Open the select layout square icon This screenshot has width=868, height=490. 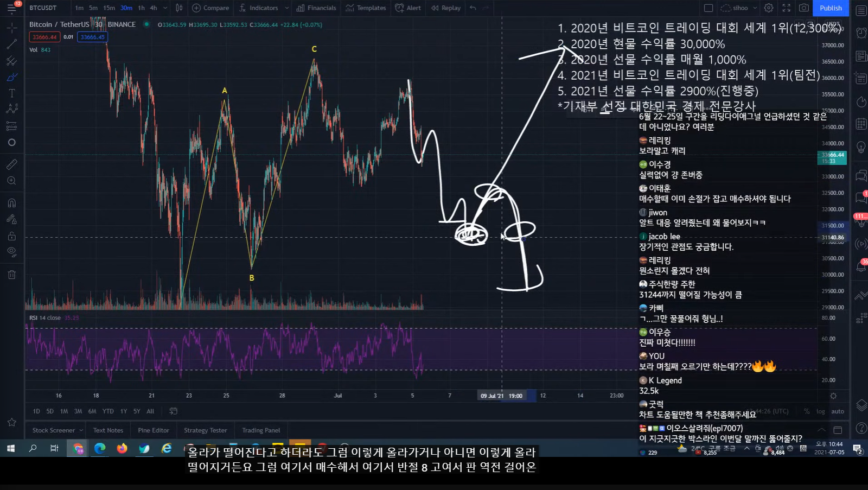pos(709,8)
